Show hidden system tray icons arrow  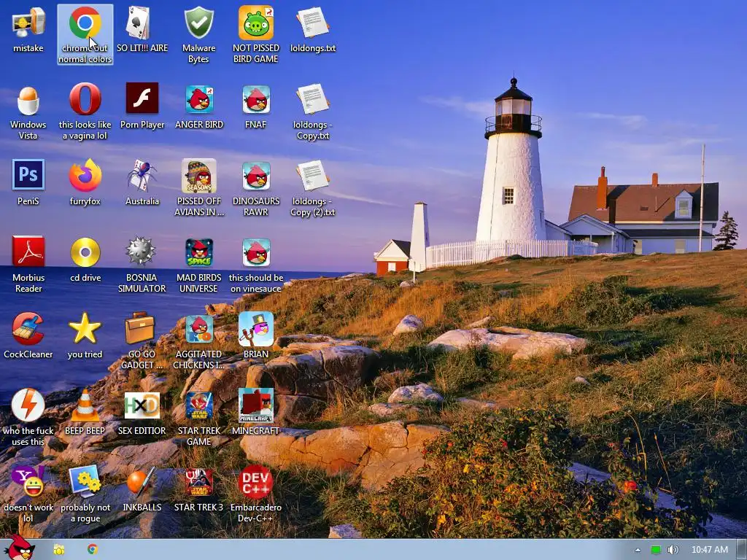pos(638,550)
